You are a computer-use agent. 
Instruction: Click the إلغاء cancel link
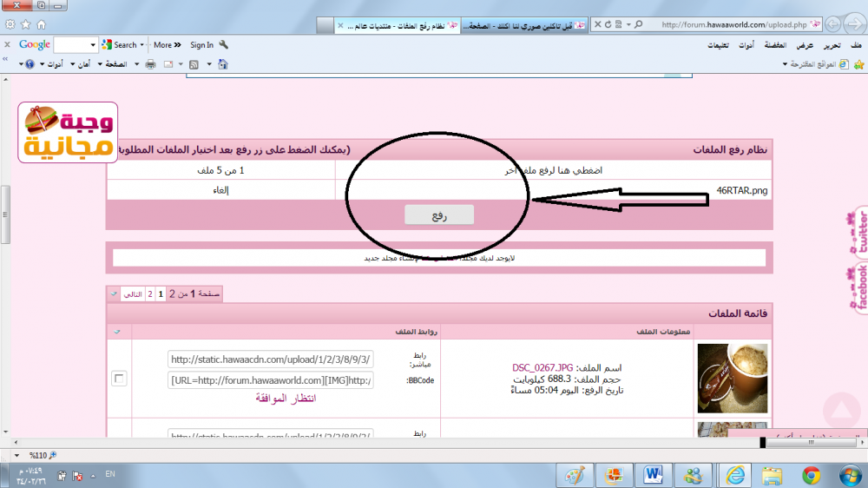(x=220, y=190)
